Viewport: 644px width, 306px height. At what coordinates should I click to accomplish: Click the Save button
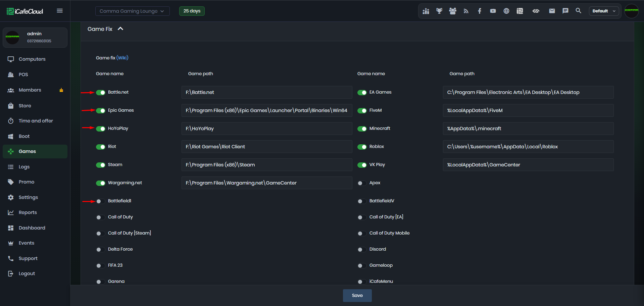[x=357, y=296]
